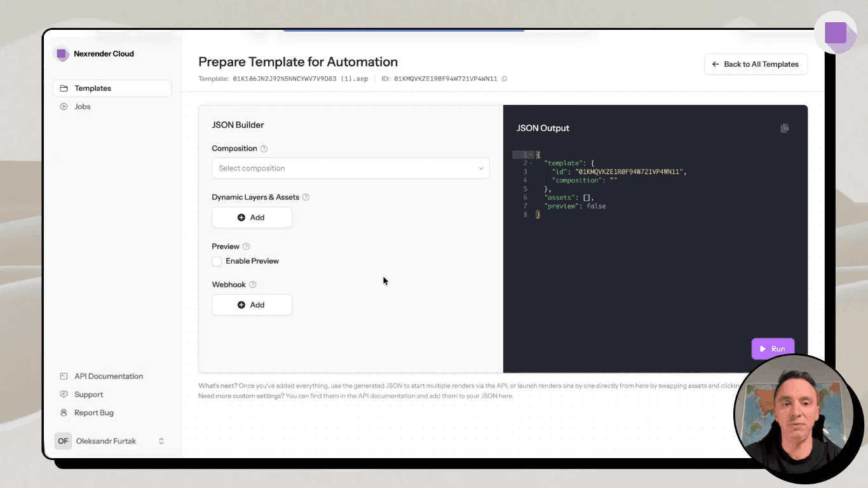Screen dimensions: 868x488
Task: Collapse the template object fold arrow on line 2
Action: coord(531,163)
